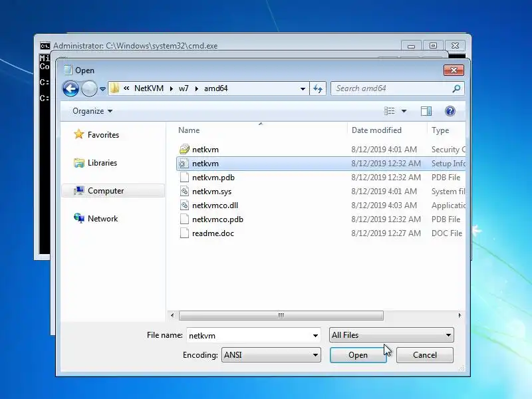Click the scroll right arrow
Image resolution: width=532 pixels, height=399 pixels.
pyautogui.click(x=460, y=315)
